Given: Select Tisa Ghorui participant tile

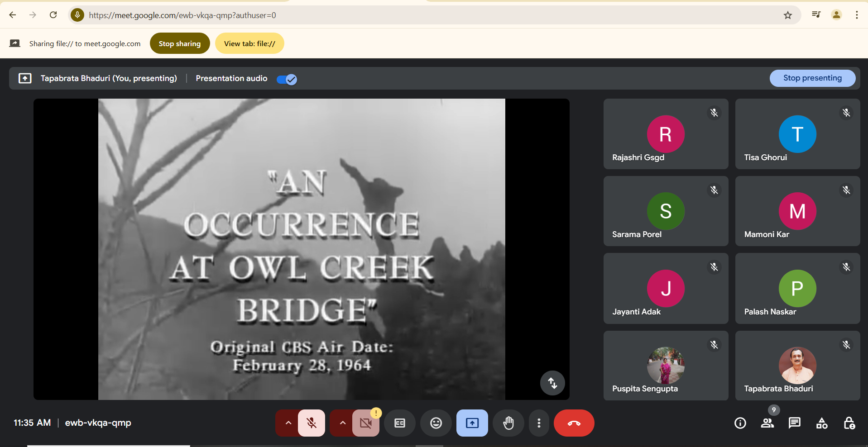Looking at the screenshot, I should click(x=797, y=134).
